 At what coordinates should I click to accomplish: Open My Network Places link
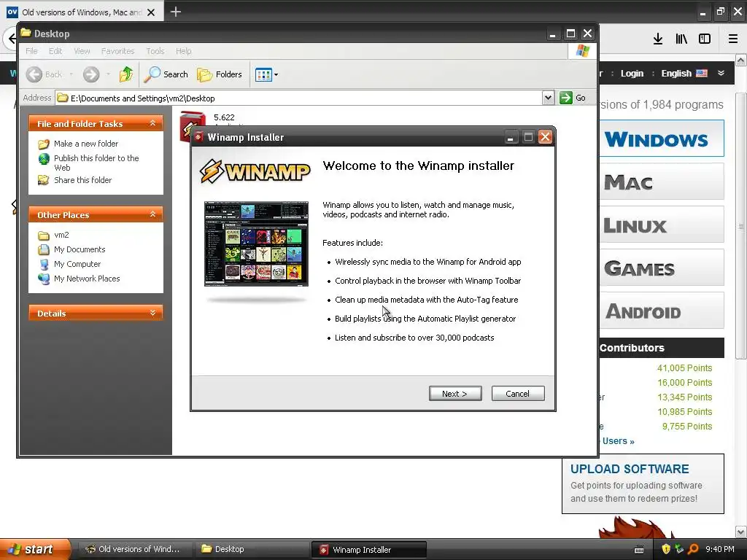(x=87, y=279)
